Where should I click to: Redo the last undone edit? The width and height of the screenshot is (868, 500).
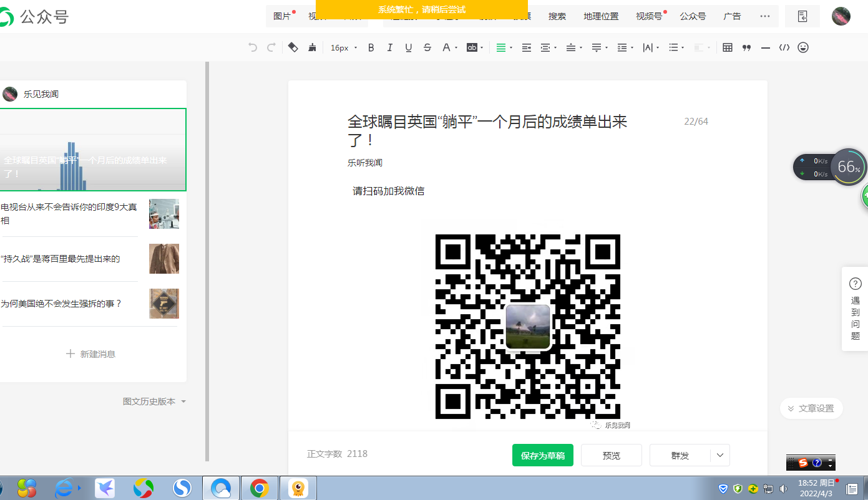point(271,47)
